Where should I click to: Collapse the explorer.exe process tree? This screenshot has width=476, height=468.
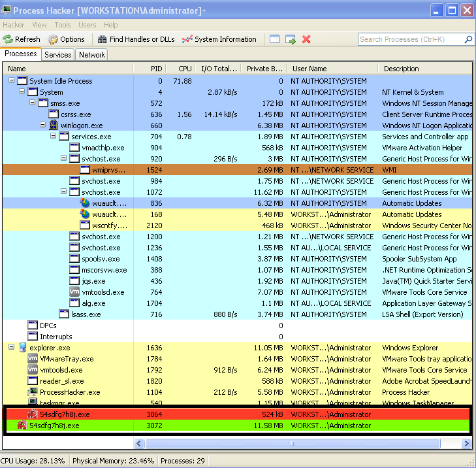click(11, 348)
